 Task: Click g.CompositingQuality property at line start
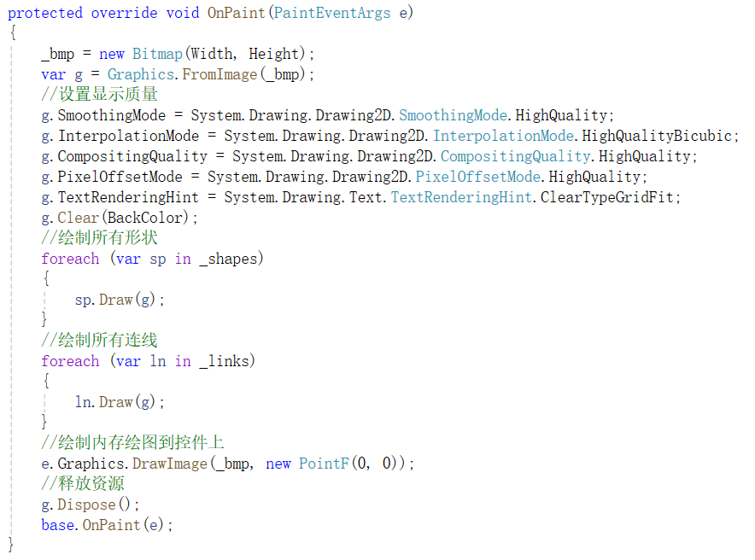click(124, 156)
